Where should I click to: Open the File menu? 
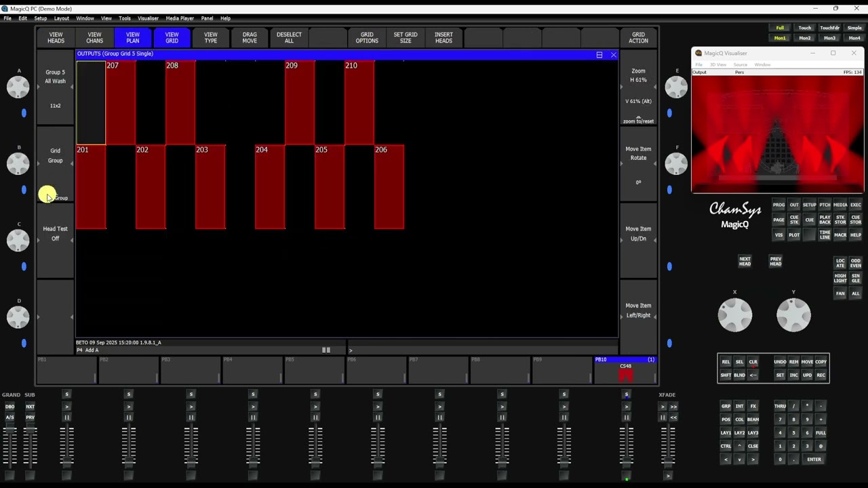click(x=7, y=18)
